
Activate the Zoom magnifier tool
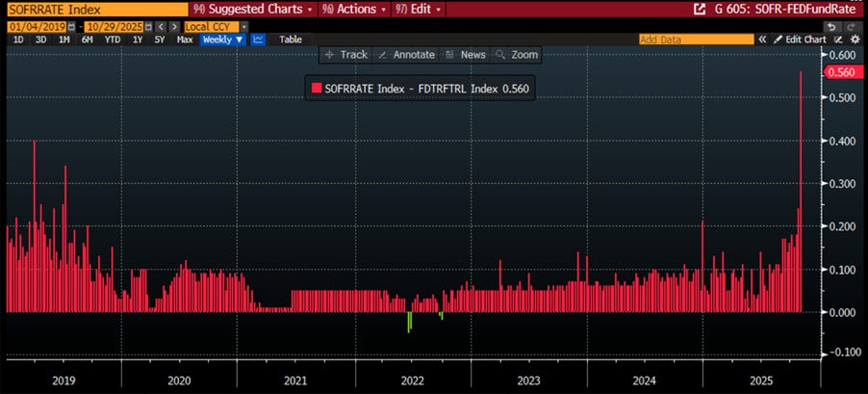coord(517,54)
